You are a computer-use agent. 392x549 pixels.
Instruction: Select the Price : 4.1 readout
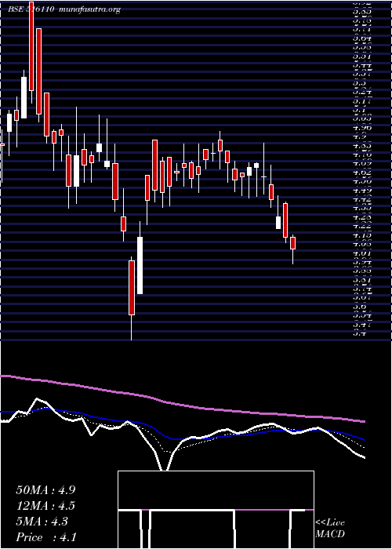(45, 537)
